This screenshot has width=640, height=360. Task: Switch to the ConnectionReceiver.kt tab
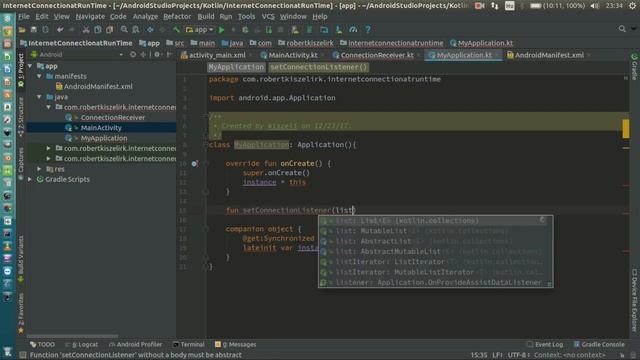pyautogui.click(x=376, y=55)
